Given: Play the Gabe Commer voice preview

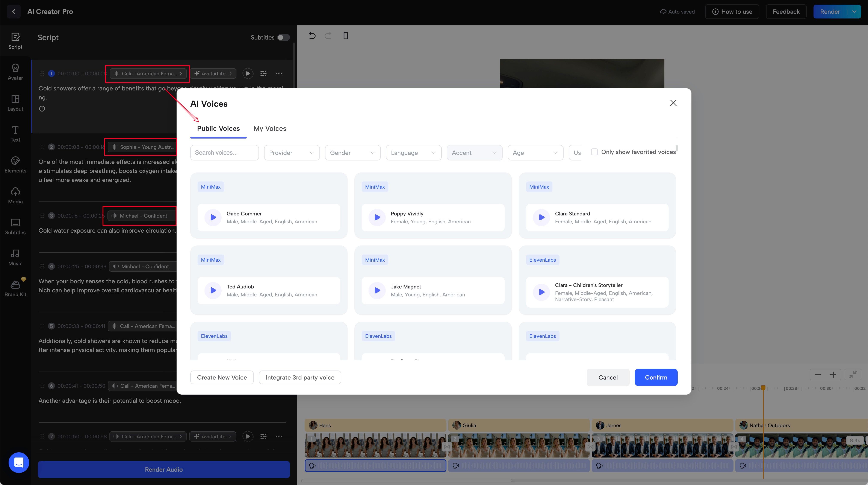Looking at the screenshot, I should pos(213,218).
